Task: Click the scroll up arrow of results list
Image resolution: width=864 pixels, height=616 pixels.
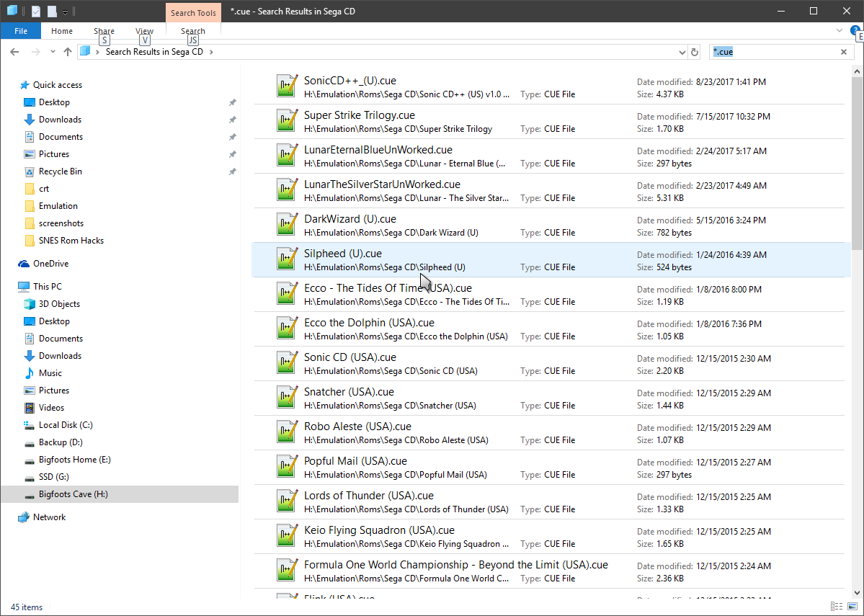Action: [857, 71]
